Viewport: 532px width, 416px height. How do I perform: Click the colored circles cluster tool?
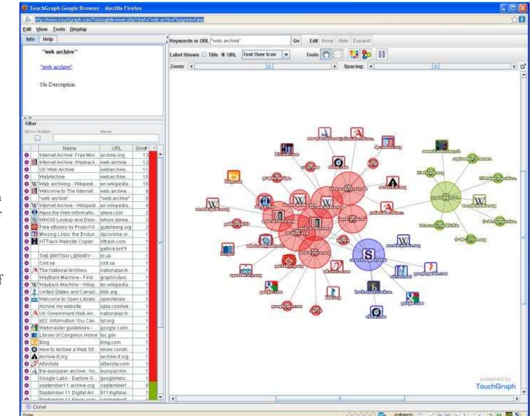[366, 55]
